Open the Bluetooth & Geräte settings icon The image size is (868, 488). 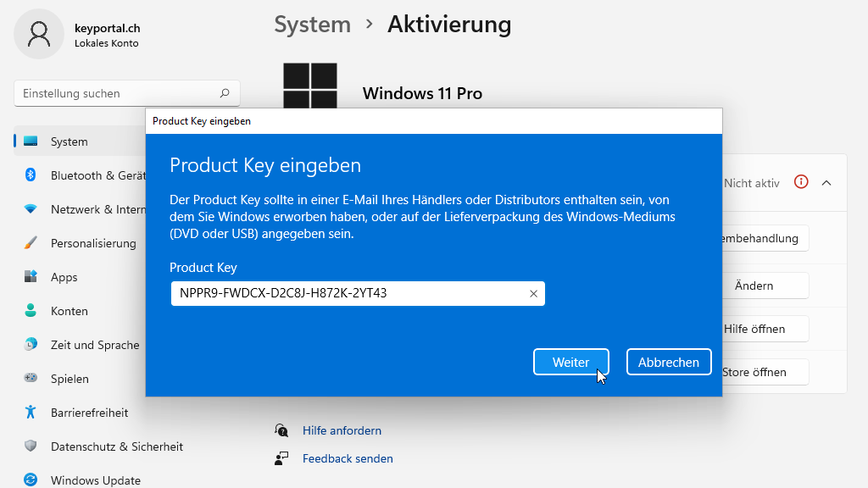click(31, 175)
